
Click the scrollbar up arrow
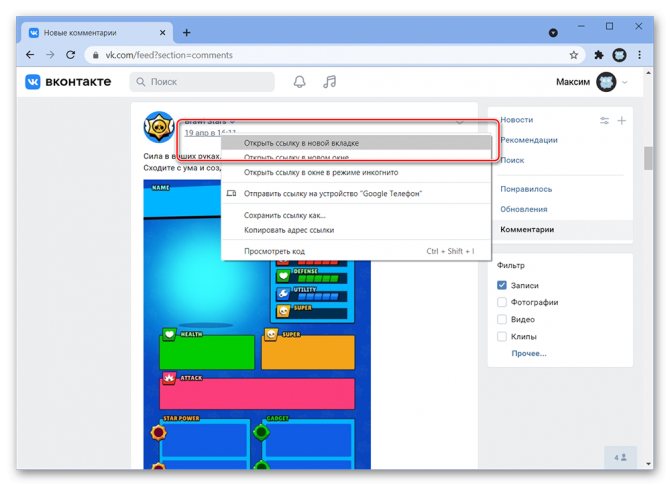[x=649, y=73]
